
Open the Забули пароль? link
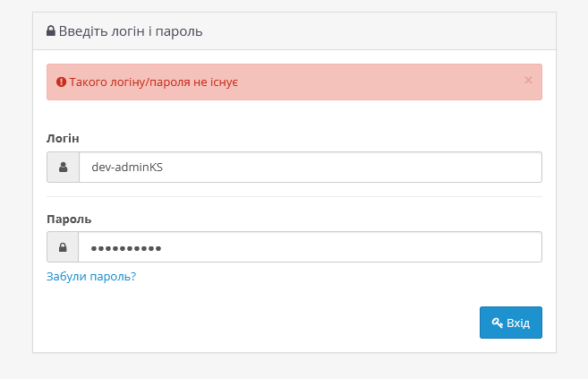91,277
